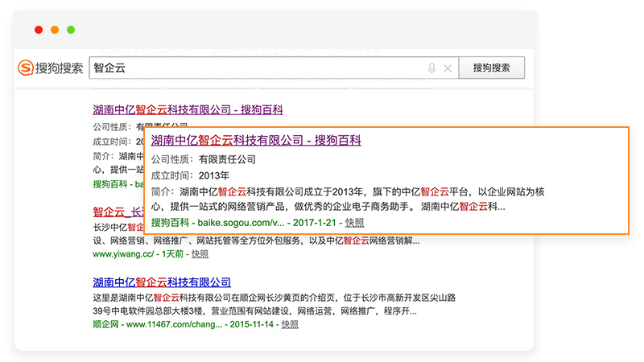Click the microphone voice search icon
This screenshot has height=362, width=644.
pyautogui.click(x=431, y=68)
